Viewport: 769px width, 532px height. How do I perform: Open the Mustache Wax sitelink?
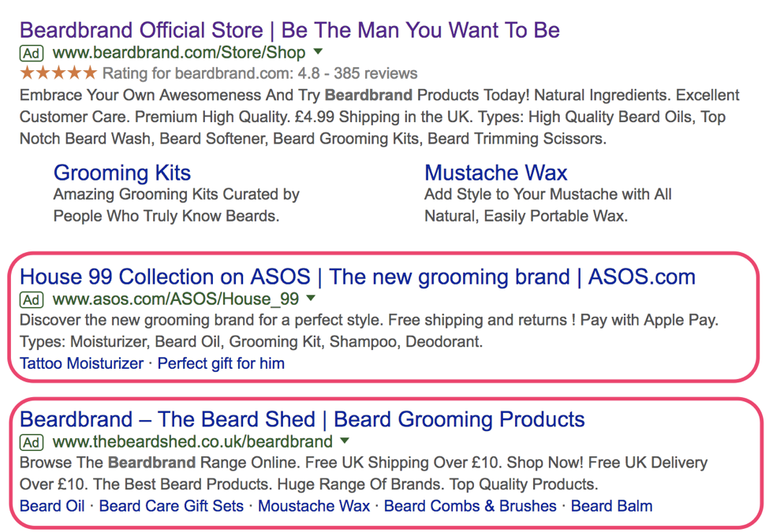point(495,173)
